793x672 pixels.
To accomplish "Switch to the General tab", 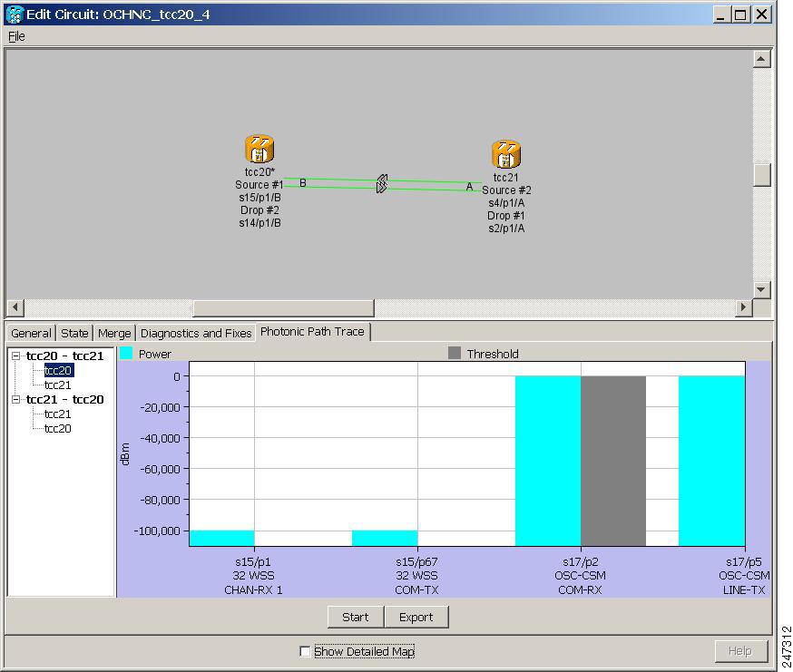I will click(31, 333).
